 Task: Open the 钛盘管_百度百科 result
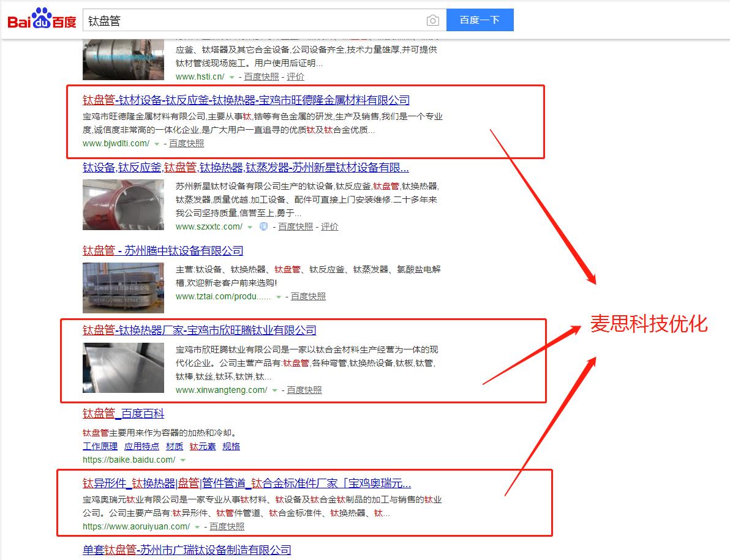pos(123,414)
